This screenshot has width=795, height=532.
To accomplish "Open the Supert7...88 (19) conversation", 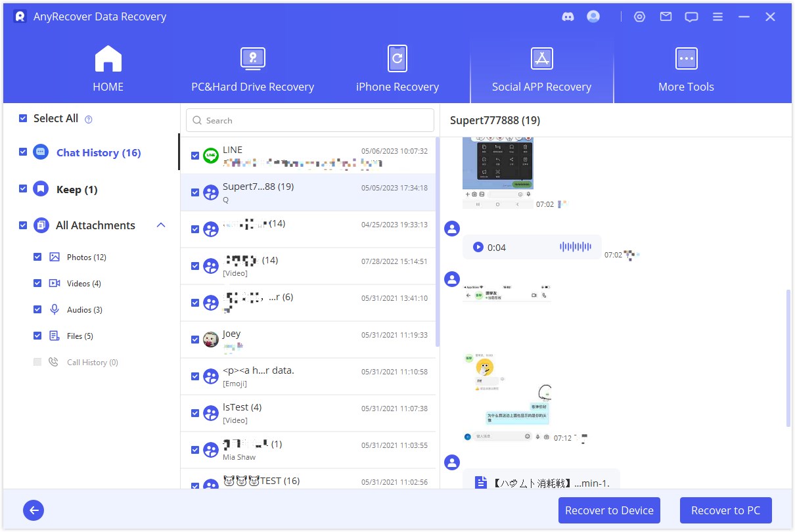I will tap(307, 192).
